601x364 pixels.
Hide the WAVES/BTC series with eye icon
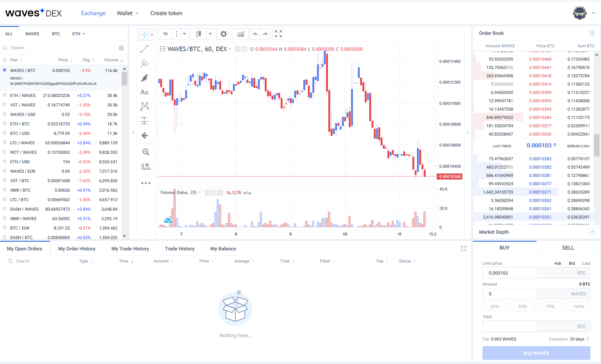[238, 49]
